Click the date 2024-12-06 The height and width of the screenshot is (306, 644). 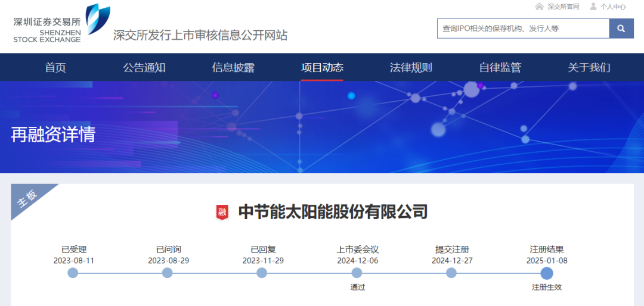358,261
